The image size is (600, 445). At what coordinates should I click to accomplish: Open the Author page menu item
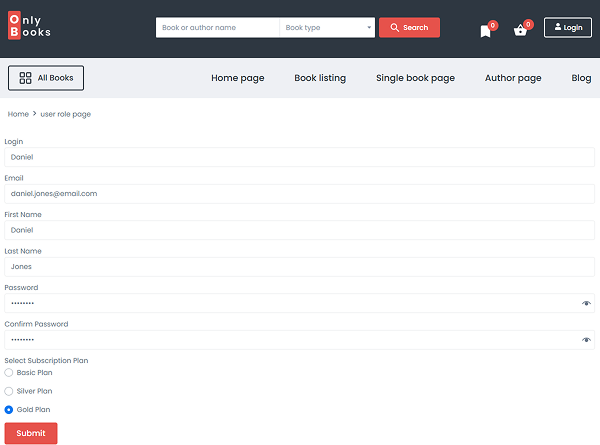point(513,78)
